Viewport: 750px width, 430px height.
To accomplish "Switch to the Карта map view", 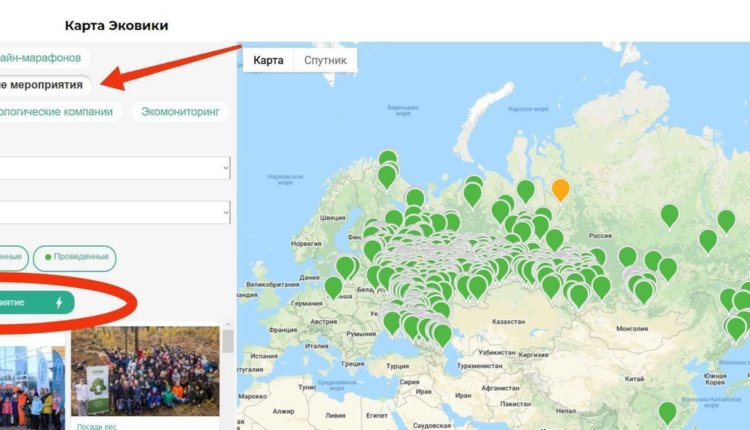I will 268,60.
